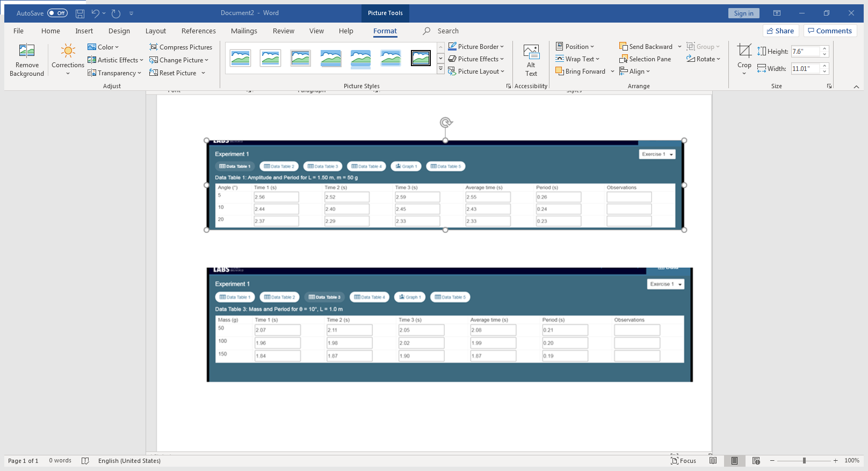Click zoom in plus button
Image resolution: width=868 pixels, height=471 pixels.
point(836,461)
